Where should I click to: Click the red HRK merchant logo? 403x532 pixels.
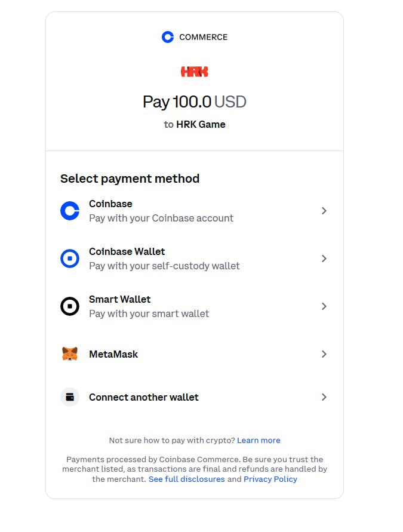coord(195,72)
